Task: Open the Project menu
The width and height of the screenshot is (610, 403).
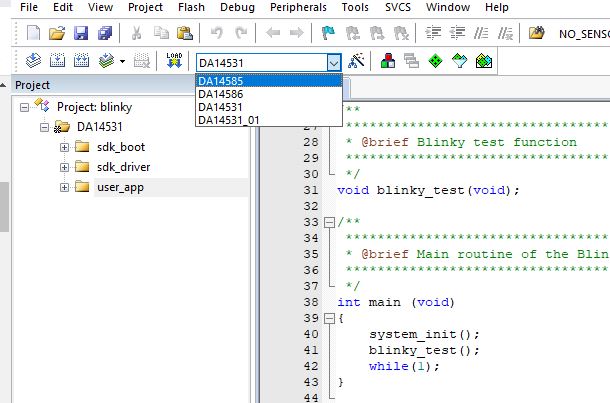Action: pos(145,7)
